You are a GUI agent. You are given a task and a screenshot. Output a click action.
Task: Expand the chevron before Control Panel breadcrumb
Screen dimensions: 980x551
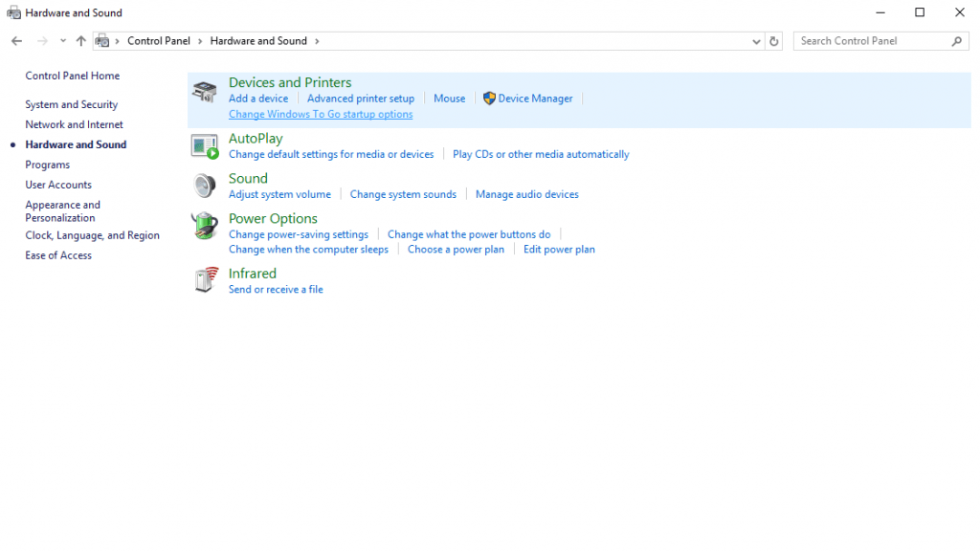(x=117, y=41)
